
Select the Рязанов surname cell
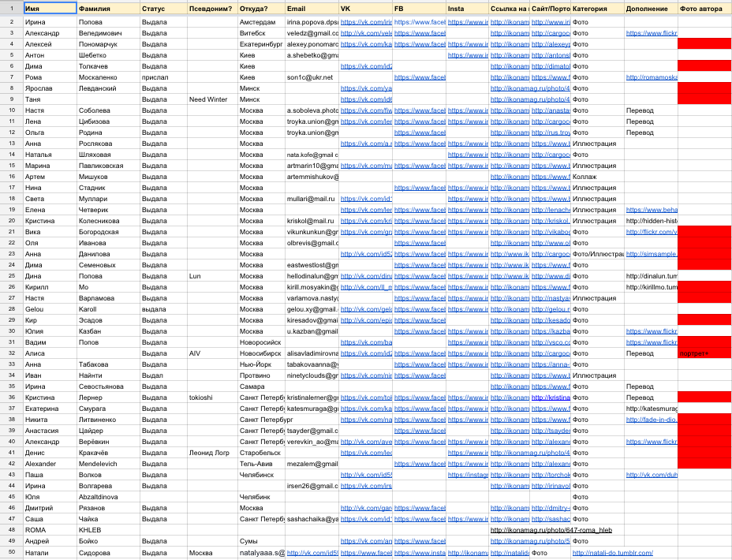tap(108, 508)
